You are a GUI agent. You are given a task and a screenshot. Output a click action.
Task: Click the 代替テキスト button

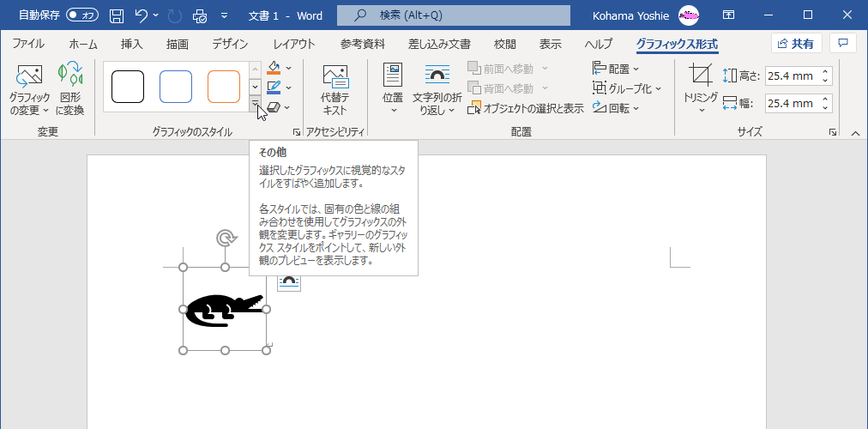point(335,90)
